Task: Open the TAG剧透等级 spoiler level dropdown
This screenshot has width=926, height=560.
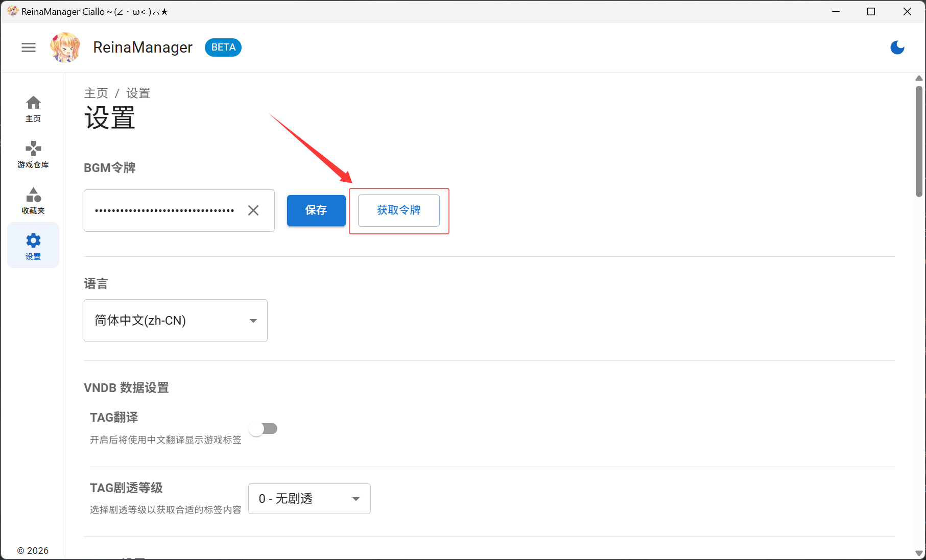Action: pos(309,499)
